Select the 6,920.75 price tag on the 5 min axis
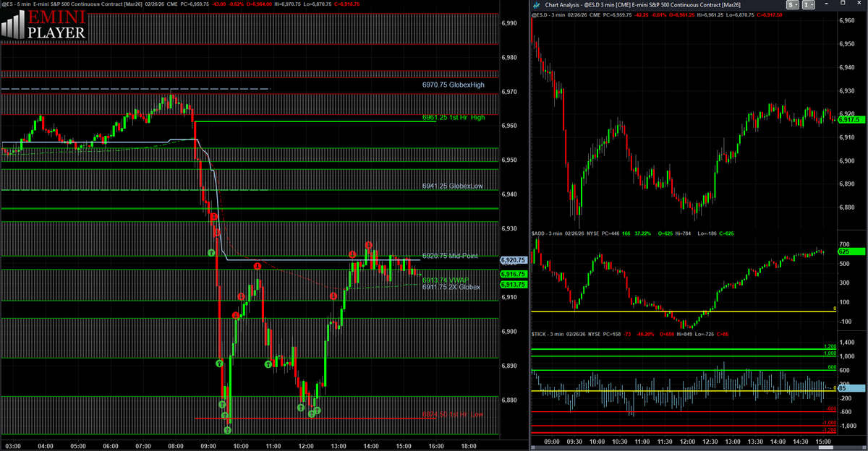This screenshot has height=451, width=868. (514, 259)
